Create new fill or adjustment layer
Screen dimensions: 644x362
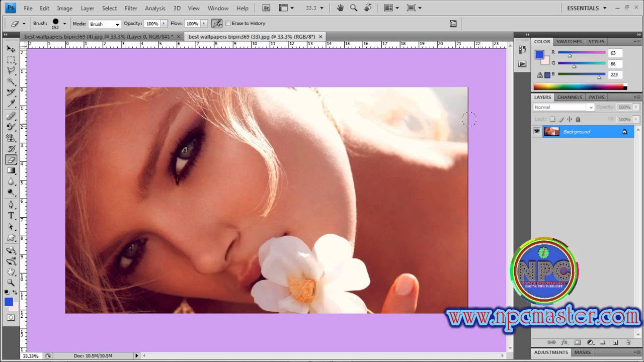coord(590,342)
